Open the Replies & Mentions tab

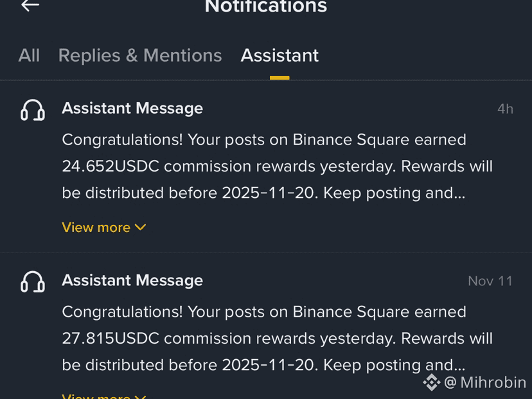coord(140,55)
